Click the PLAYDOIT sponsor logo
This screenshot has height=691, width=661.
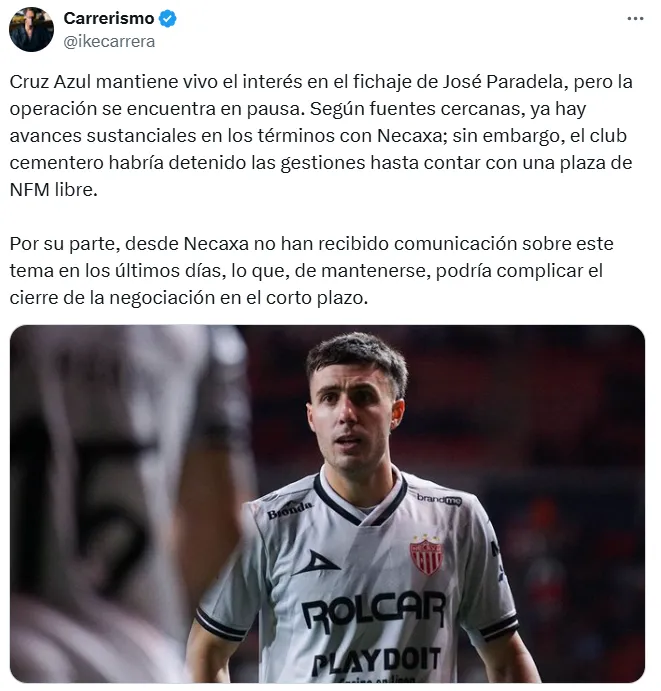(376, 660)
